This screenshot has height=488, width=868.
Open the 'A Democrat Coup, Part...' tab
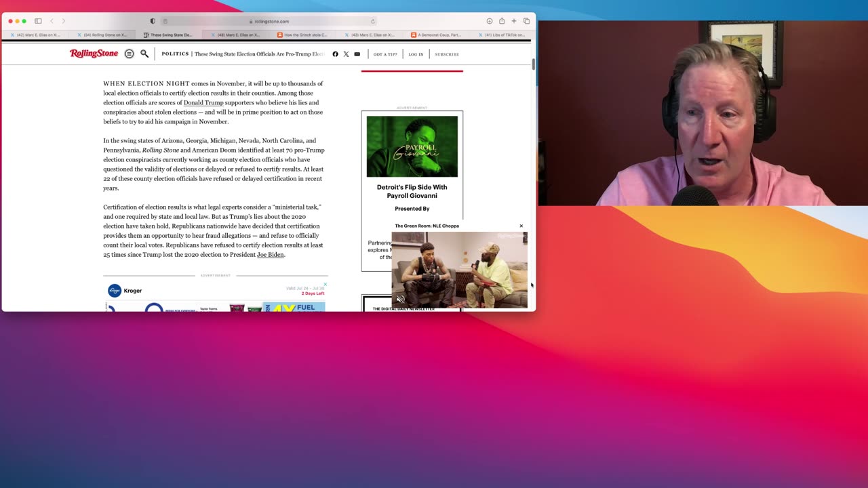click(436, 35)
